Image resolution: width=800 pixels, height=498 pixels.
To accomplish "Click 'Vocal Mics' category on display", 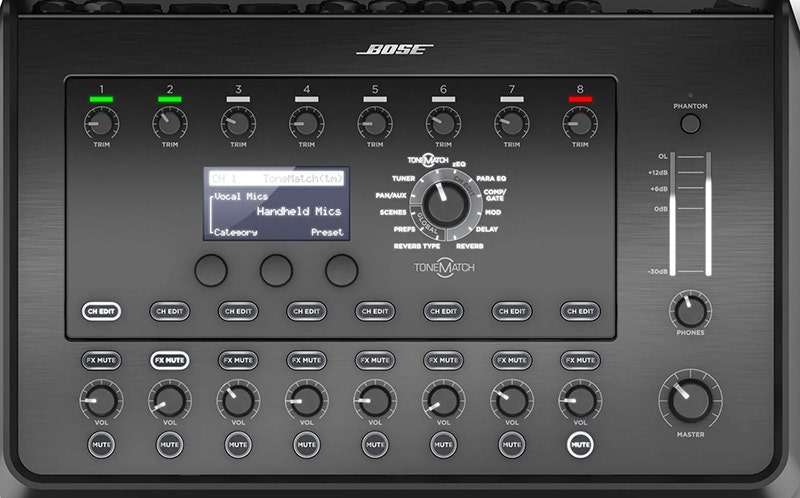I will pos(241,196).
